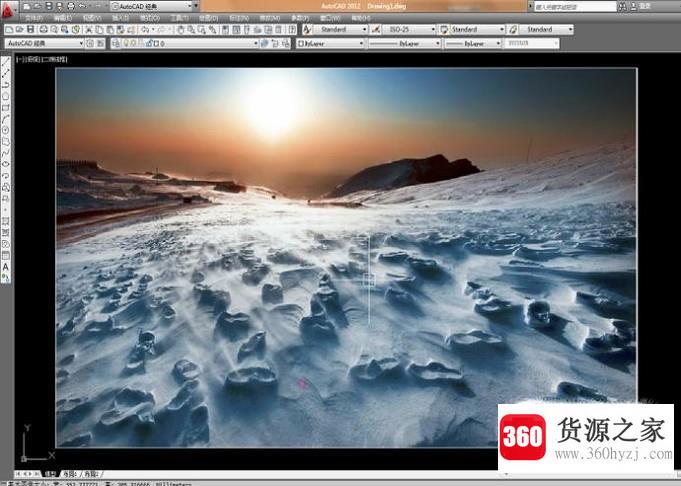Open the first menu bar item File
The width and height of the screenshot is (681, 486).
[33, 18]
